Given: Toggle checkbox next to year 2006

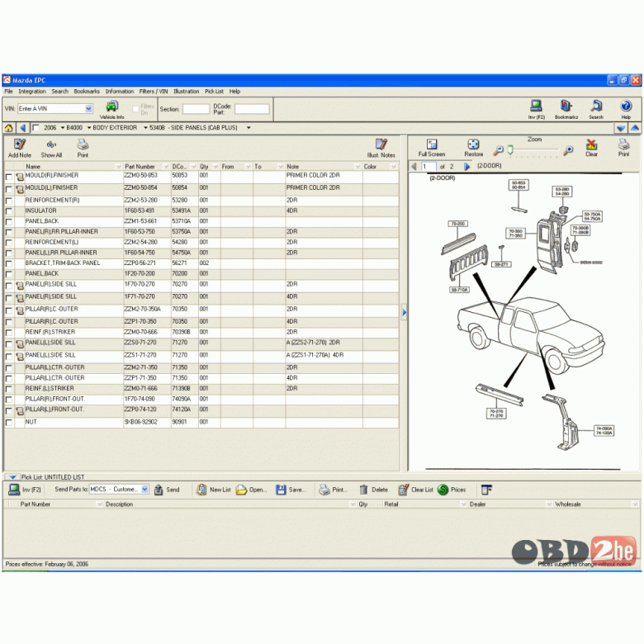Looking at the screenshot, I should click(x=36, y=128).
